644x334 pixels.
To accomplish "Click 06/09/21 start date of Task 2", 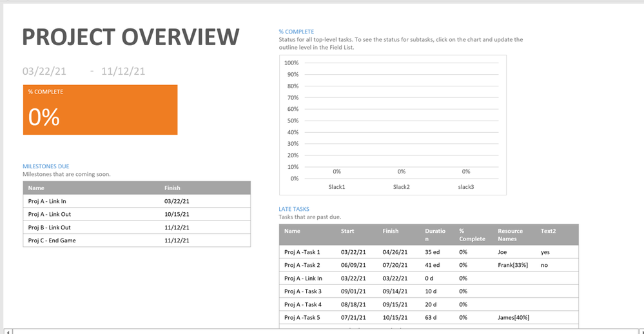I will [353, 266].
